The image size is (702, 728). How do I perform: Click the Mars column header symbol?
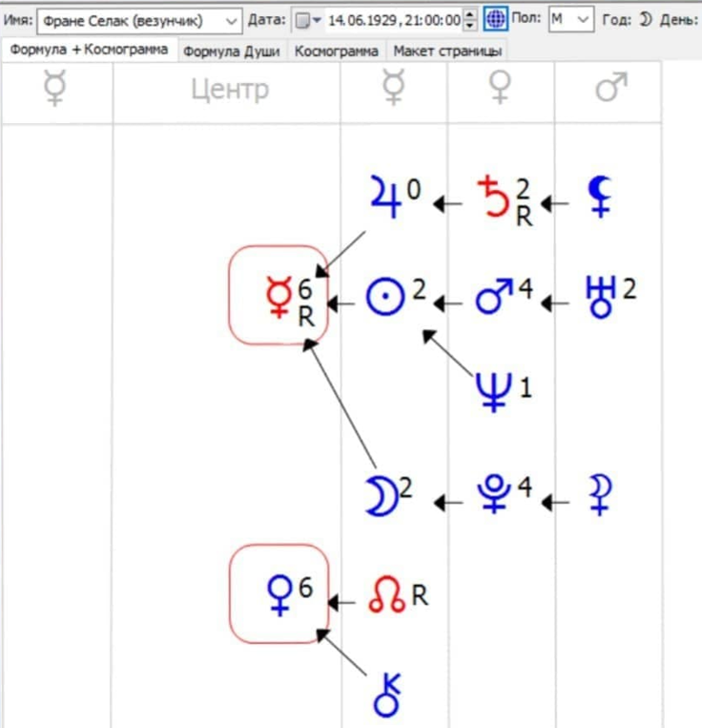point(611,87)
